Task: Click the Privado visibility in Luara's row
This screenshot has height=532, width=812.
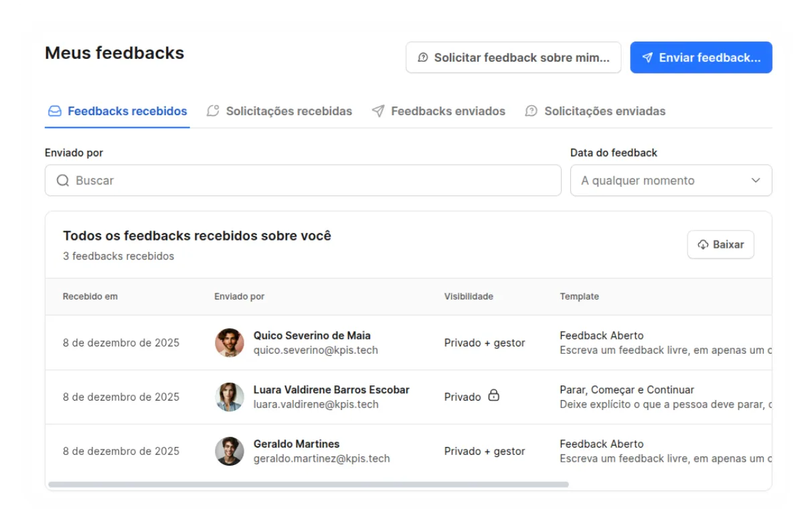Action: (463, 397)
